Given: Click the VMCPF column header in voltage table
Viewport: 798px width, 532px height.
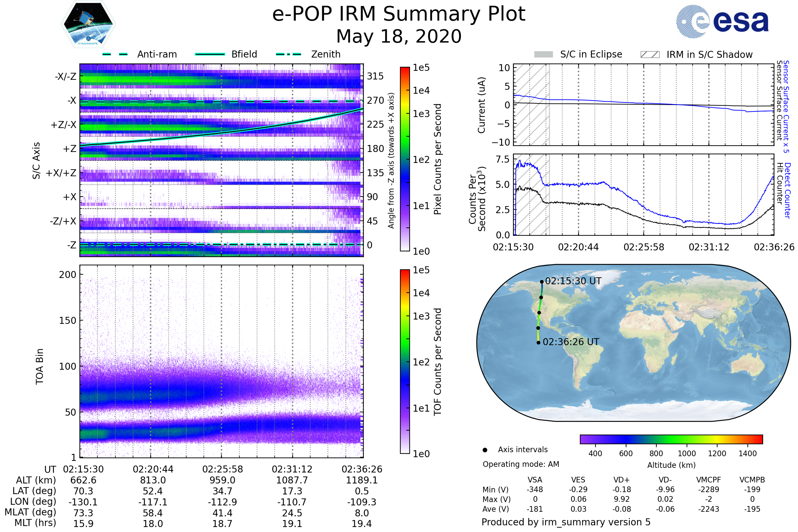Looking at the screenshot, I should pyautogui.click(x=709, y=480).
